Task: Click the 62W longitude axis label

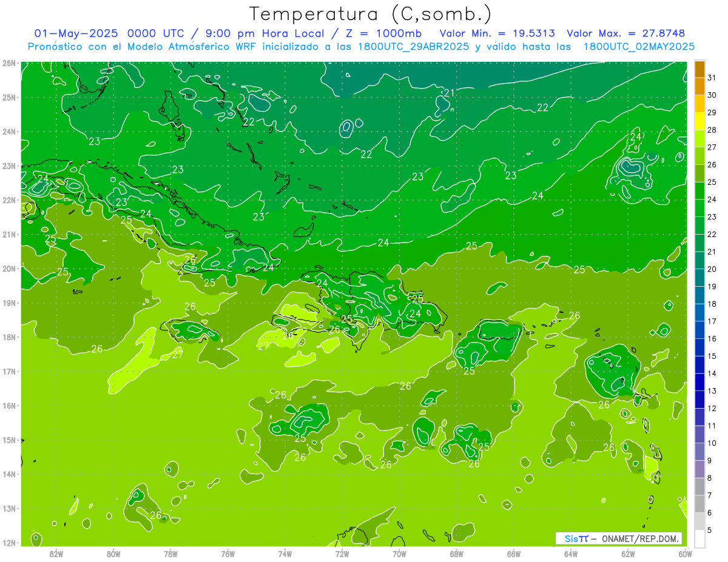Action: (628, 554)
